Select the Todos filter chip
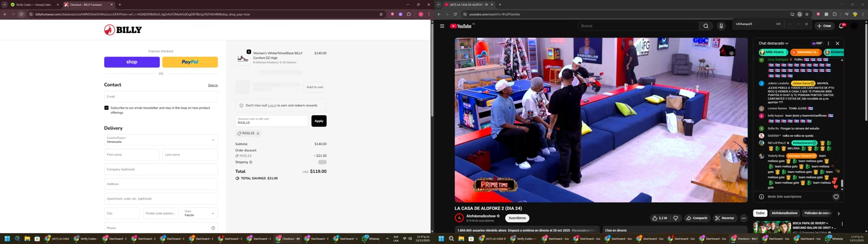The width and height of the screenshot is (868, 244). [x=760, y=213]
